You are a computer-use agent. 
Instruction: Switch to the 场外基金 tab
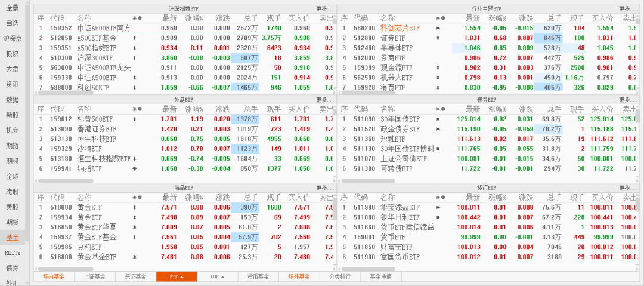(299, 276)
